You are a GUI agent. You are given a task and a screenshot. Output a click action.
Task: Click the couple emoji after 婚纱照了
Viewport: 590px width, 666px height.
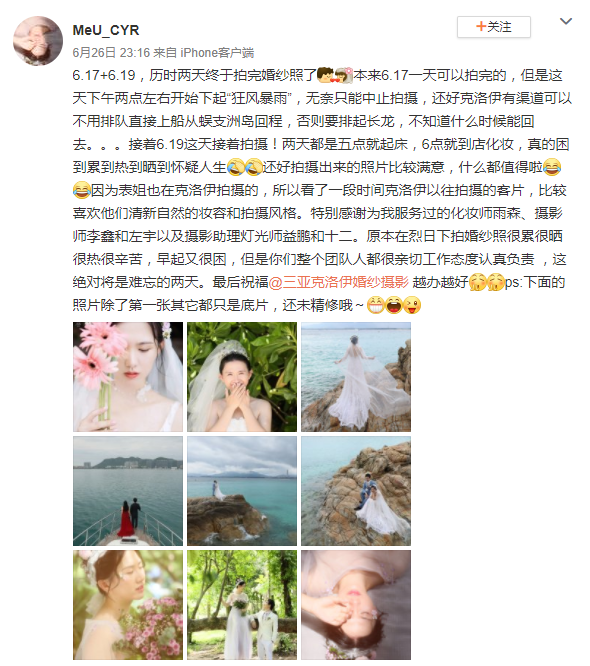[x=335, y=75]
